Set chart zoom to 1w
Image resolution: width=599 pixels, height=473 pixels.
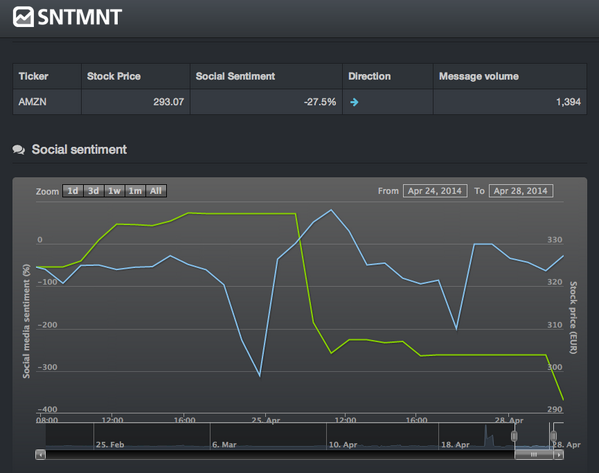pos(114,191)
